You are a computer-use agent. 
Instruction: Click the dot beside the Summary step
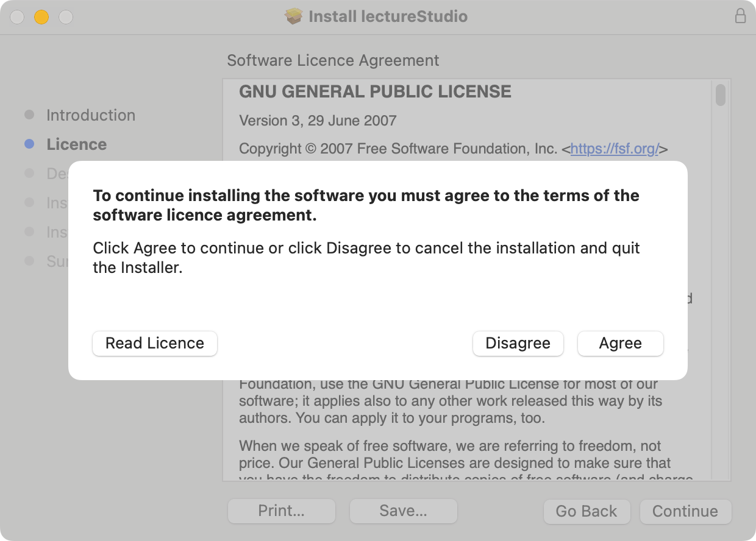29,261
